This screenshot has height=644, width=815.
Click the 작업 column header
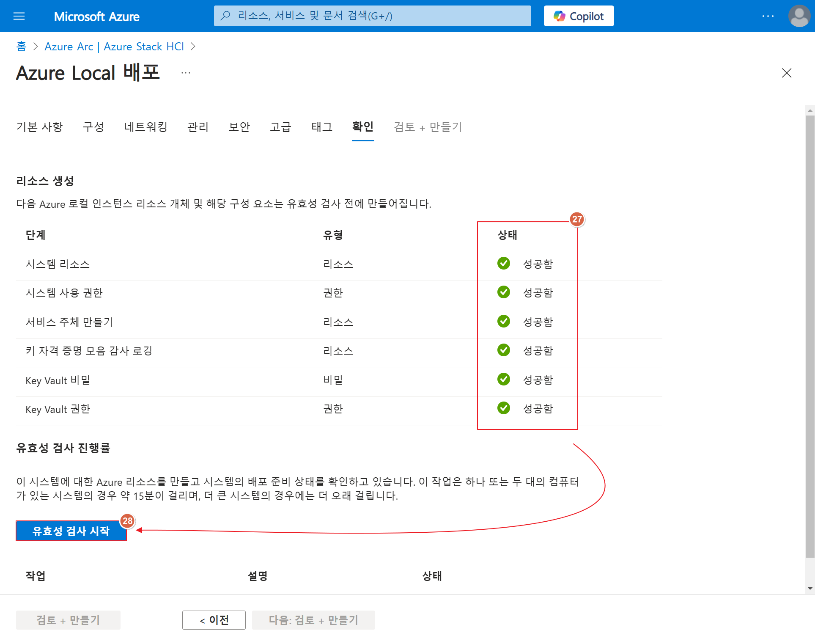(36, 576)
